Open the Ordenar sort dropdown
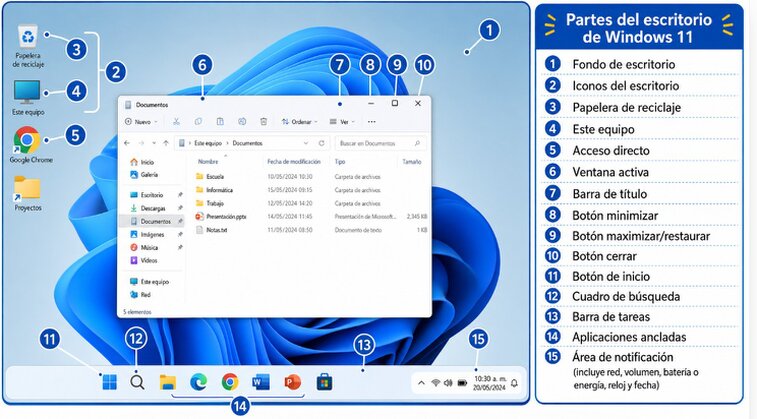The height and width of the screenshot is (419, 757). [299, 122]
